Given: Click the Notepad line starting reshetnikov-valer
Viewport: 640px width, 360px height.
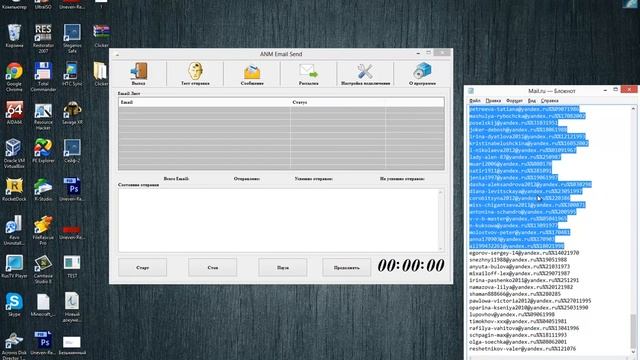Looking at the screenshot, I should [x=522, y=349].
